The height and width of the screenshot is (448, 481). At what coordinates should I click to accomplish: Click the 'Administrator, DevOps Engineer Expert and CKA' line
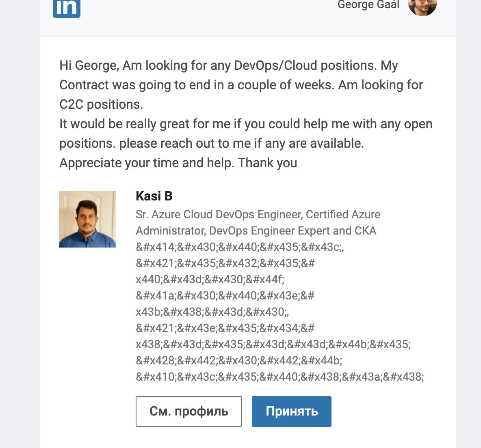click(x=256, y=230)
